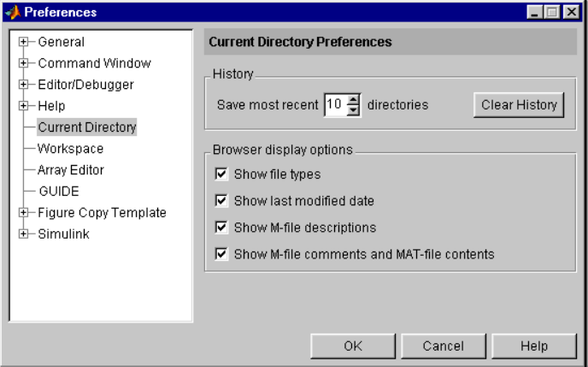This screenshot has width=588, height=367.
Task: Disable Show M-file descriptions
Action: (221, 228)
